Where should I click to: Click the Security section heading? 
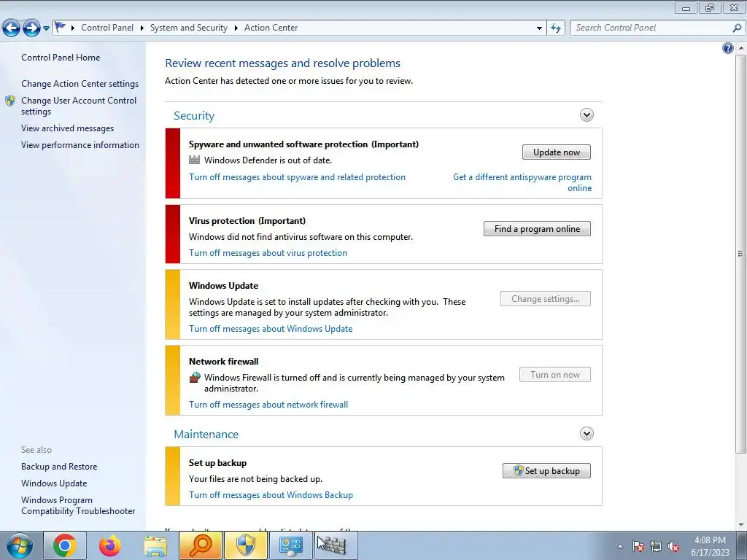coord(194,116)
